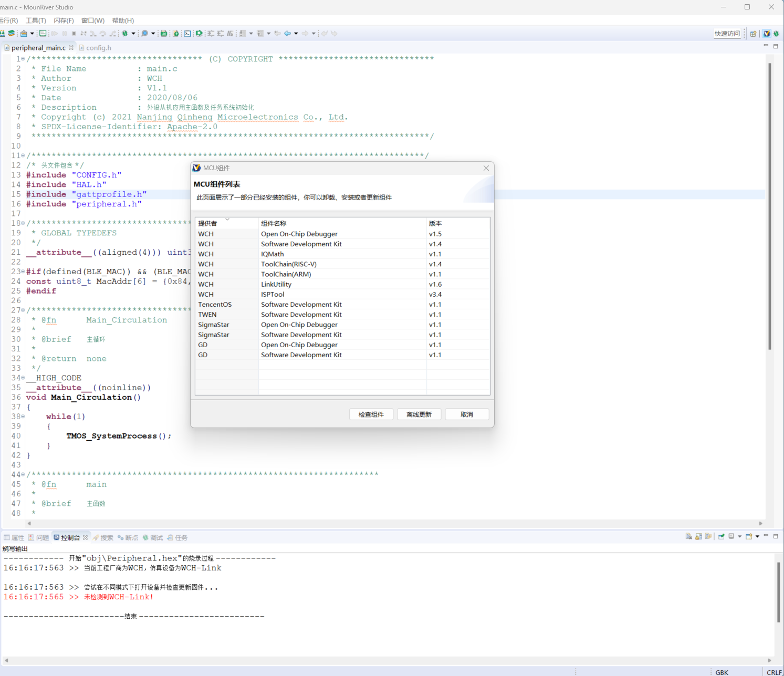Open the 窗口(W) menu

[x=92, y=20]
